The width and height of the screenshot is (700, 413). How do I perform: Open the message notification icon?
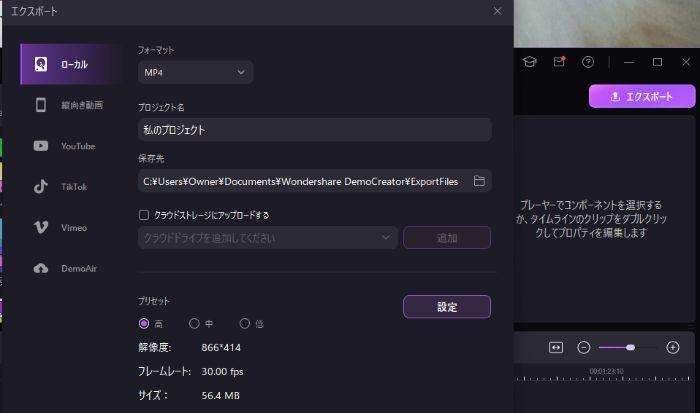click(x=559, y=62)
